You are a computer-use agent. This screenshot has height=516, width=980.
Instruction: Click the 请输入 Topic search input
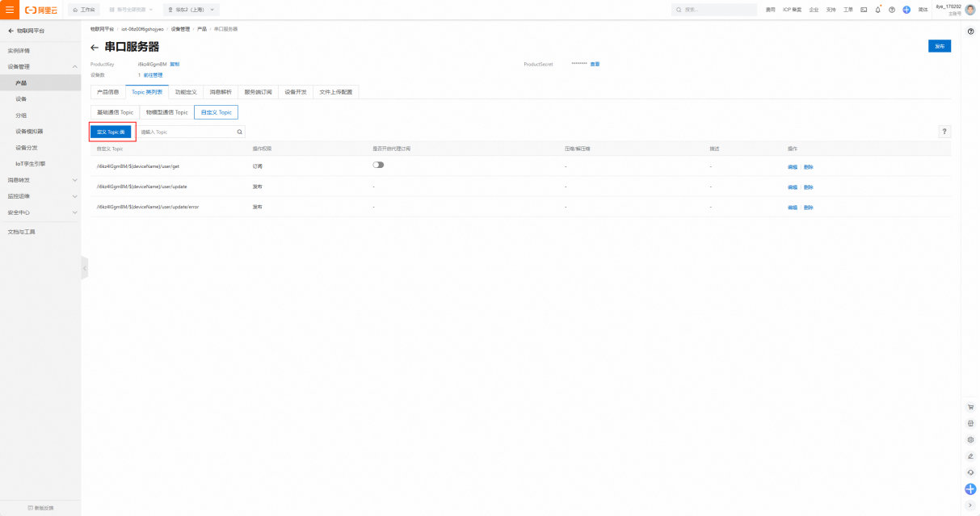186,132
